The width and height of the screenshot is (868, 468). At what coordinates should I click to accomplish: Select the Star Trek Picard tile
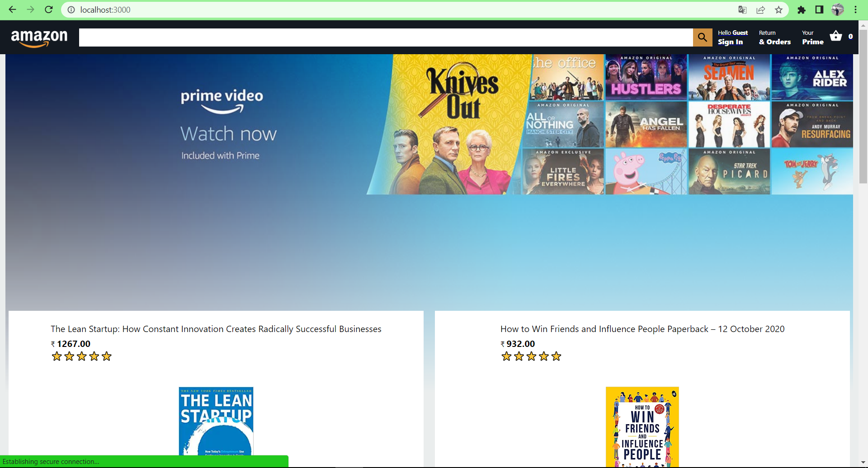coord(729,172)
